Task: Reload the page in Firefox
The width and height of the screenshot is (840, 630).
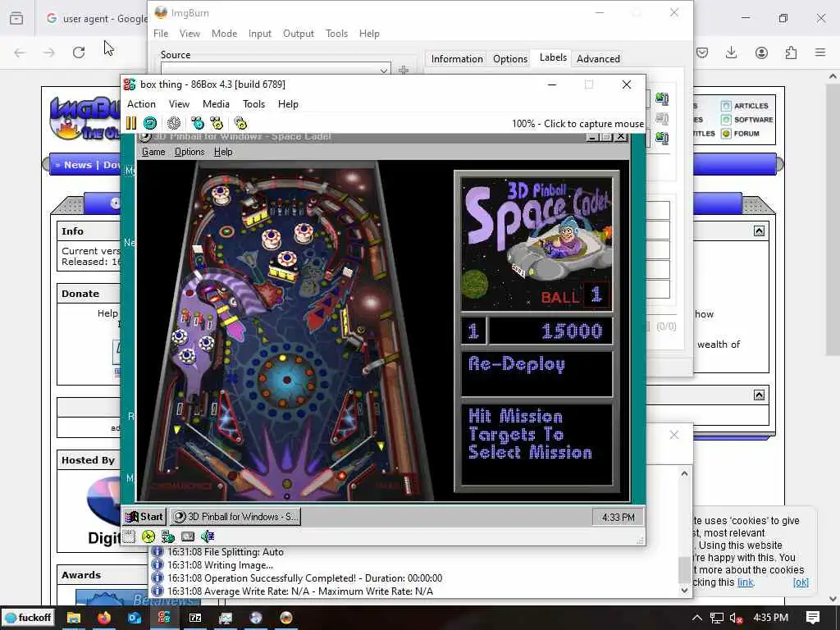Action: point(79,52)
